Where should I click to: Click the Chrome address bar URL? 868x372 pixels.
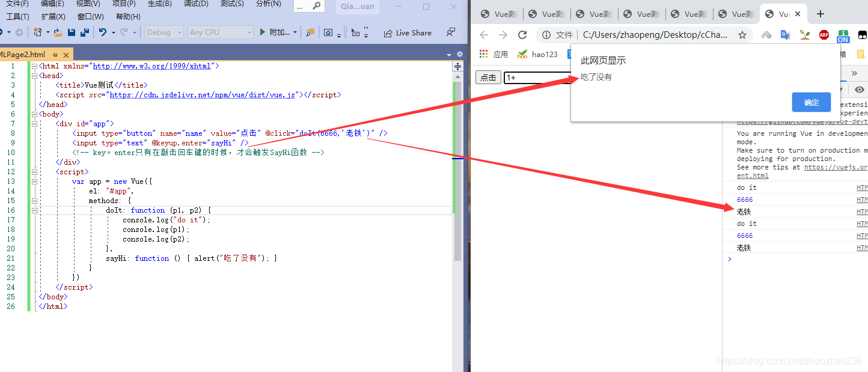(x=655, y=35)
